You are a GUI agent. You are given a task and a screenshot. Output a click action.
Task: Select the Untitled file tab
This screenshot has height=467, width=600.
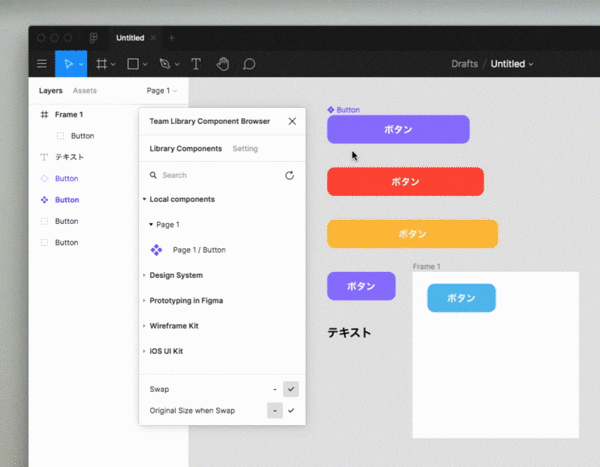[130, 38]
